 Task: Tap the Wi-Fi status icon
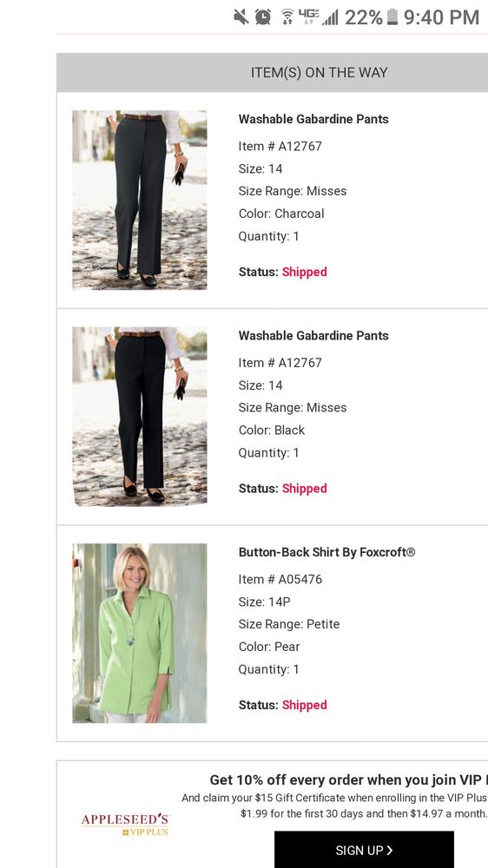(x=287, y=16)
